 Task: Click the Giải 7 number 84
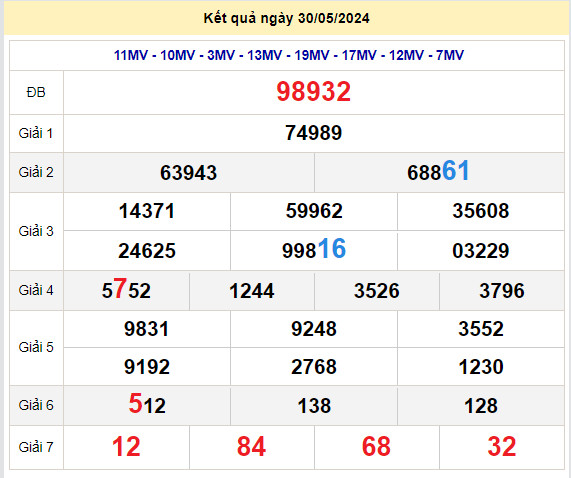(251, 447)
